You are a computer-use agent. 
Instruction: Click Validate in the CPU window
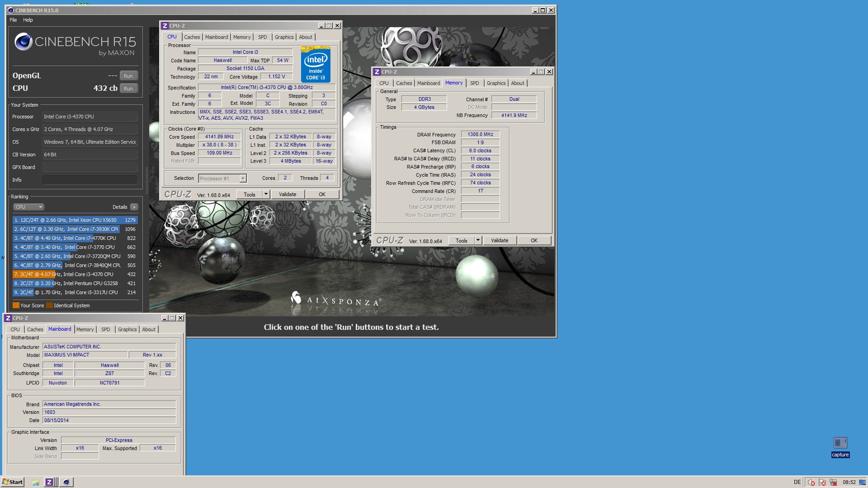(x=288, y=194)
